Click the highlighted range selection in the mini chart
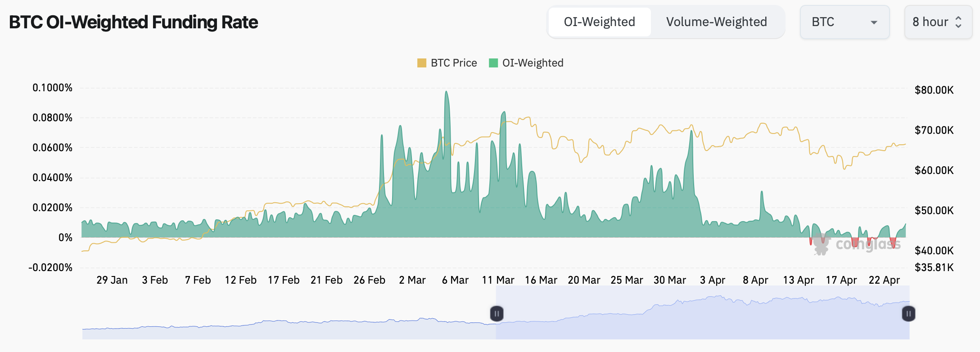Image resolution: width=980 pixels, height=352 pixels. (x=702, y=319)
